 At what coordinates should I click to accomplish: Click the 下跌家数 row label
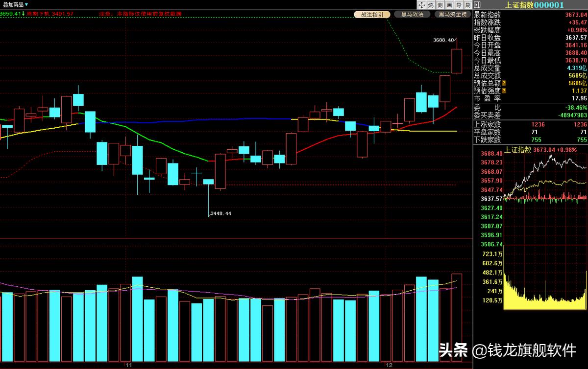coord(487,139)
